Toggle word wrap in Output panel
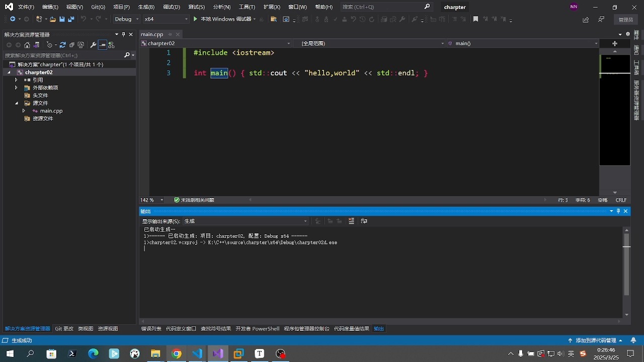 364,221
